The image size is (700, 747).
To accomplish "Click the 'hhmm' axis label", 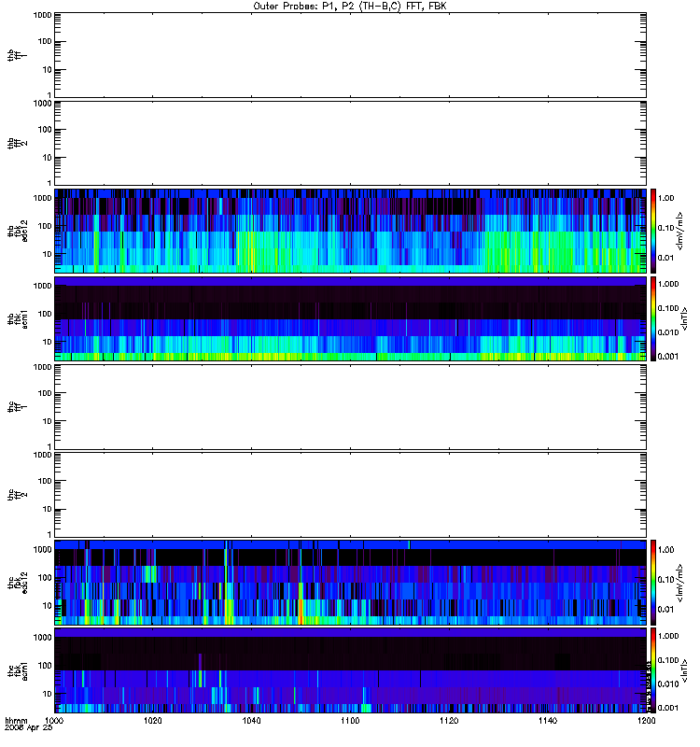I will coord(16,720).
